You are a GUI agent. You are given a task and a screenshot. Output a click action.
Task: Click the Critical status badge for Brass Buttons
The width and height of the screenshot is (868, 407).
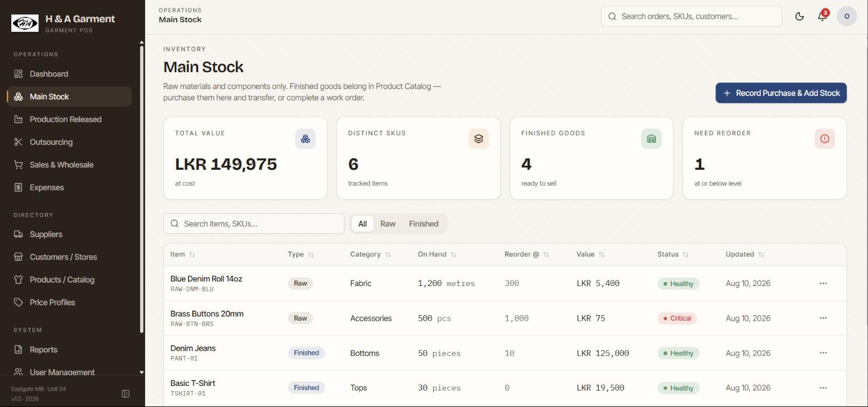(x=677, y=318)
